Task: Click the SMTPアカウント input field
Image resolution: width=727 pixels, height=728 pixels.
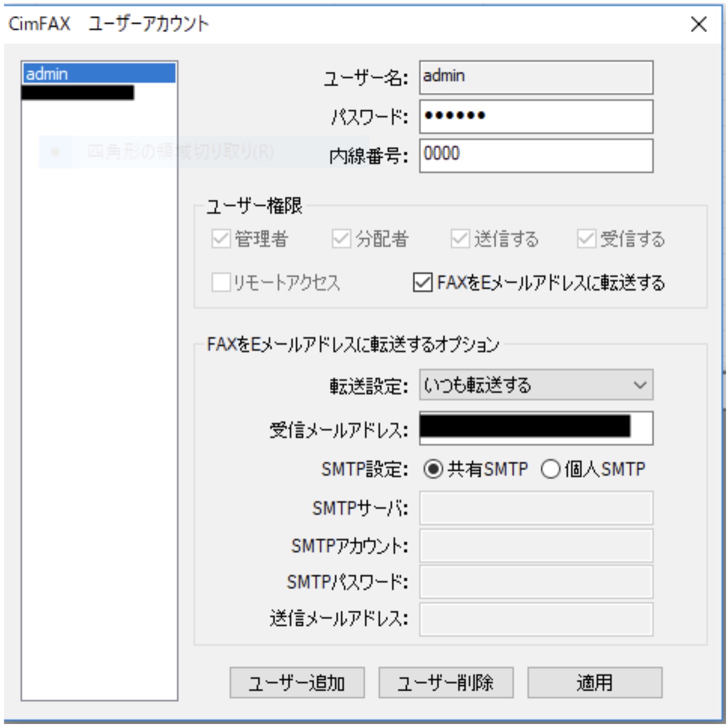Action: 536,545
